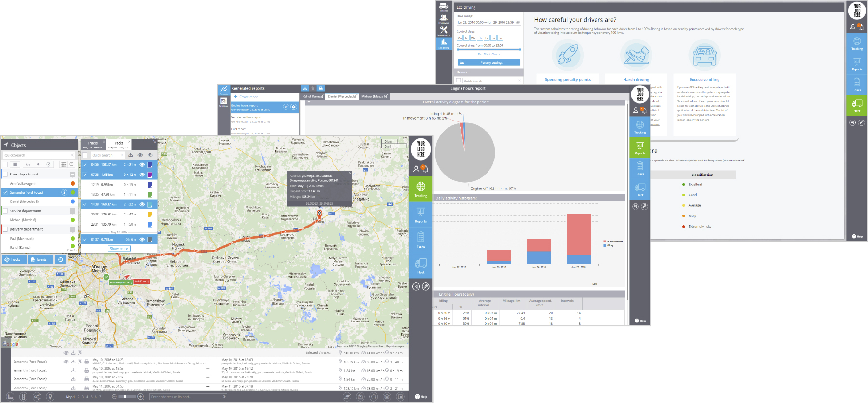Open object list filter settings icon
The width and height of the screenshot is (868, 403).
tap(64, 164)
